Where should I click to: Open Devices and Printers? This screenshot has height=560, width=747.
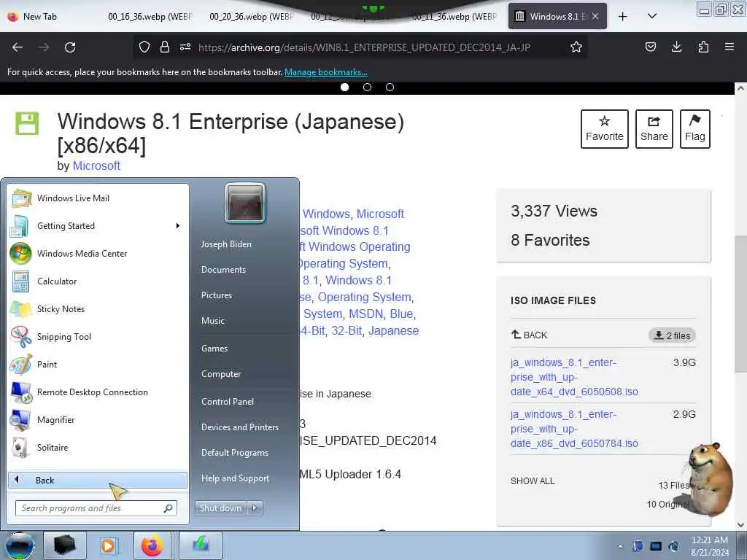click(x=239, y=427)
